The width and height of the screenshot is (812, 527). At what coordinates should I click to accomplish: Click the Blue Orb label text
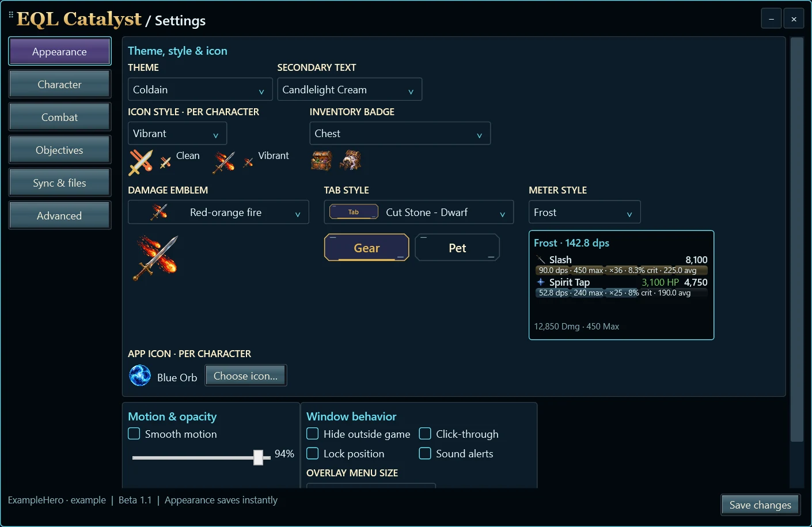pos(177,377)
